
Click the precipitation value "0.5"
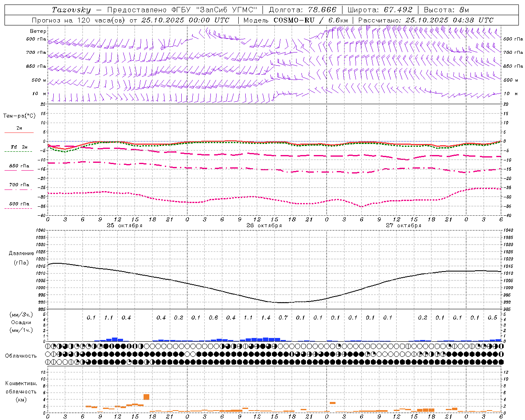(x=493, y=318)
